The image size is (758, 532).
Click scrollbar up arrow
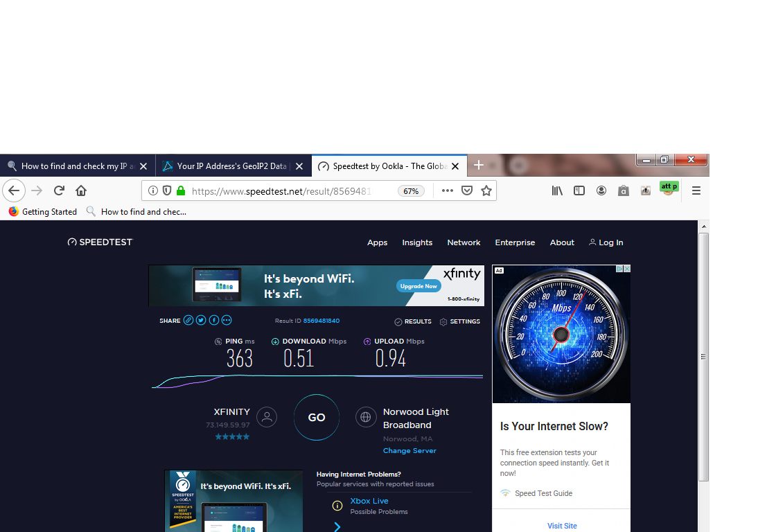pos(704,226)
